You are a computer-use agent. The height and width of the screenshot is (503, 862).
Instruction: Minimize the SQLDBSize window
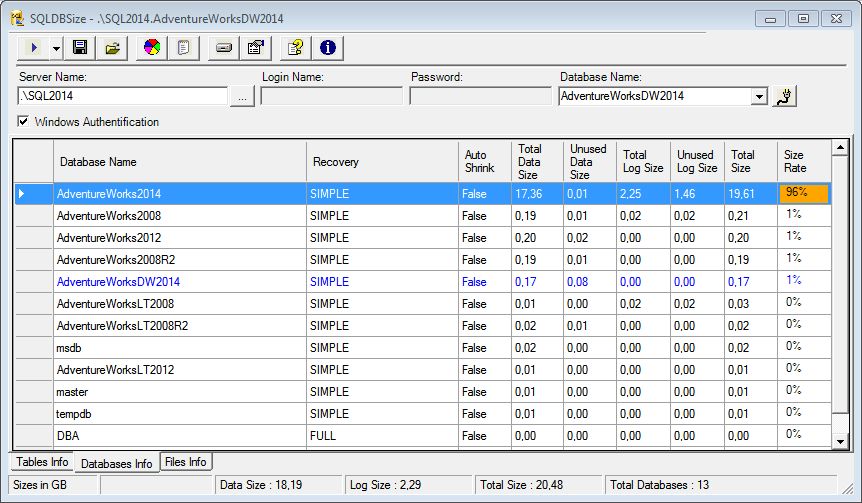pos(770,19)
